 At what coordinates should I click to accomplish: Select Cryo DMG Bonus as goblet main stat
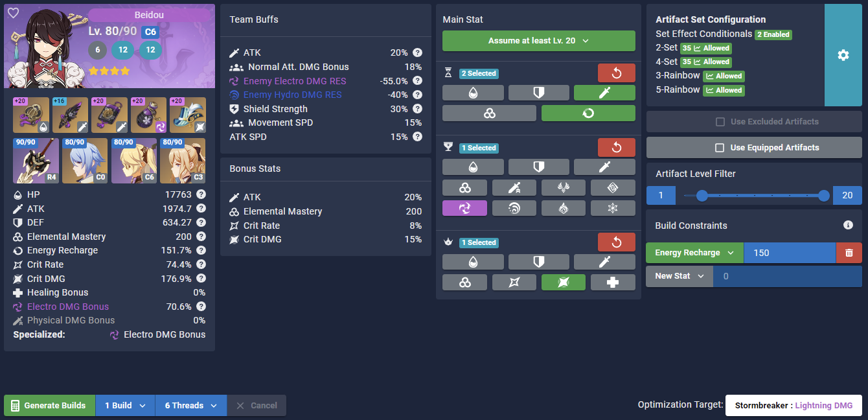click(613, 208)
